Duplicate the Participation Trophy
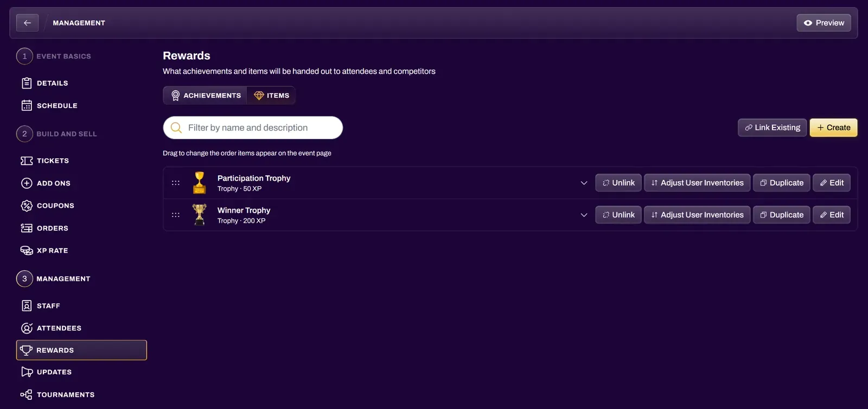The image size is (868, 409). coord(782,183)
